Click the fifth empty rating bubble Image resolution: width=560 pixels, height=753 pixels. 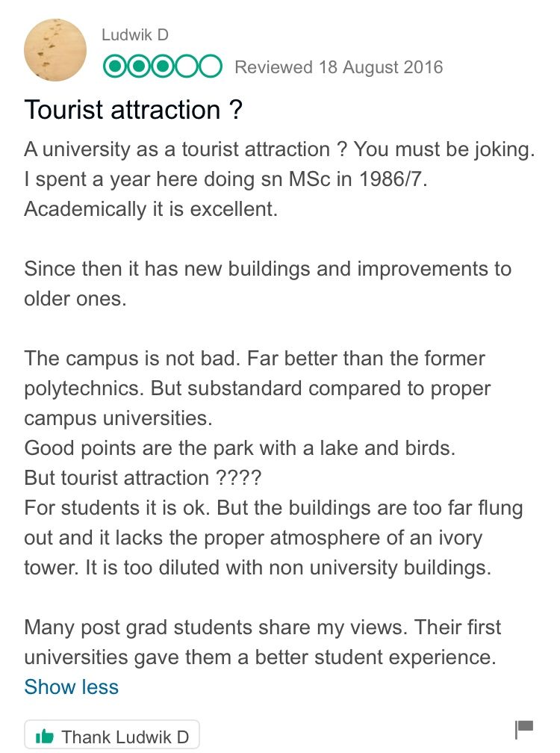210,66
